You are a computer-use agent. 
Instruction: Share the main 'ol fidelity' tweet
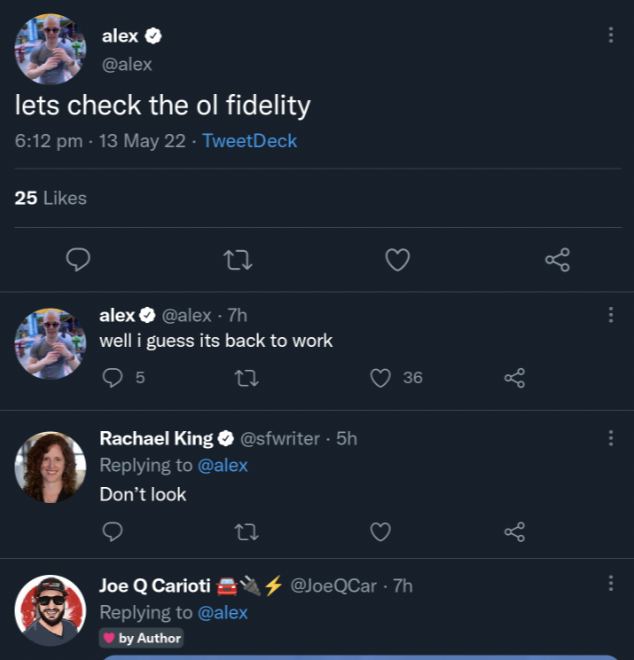tap(557, 260)
